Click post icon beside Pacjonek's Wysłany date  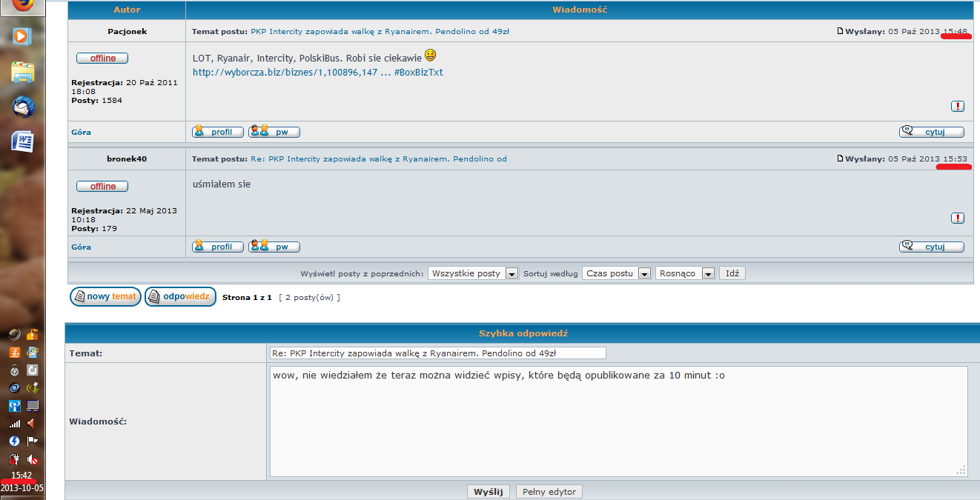(840, 31)
